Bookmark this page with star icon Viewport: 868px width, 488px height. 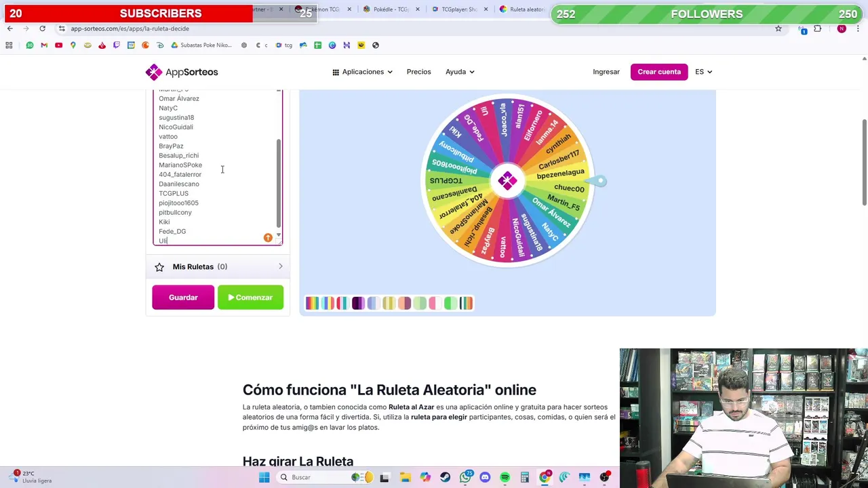click(x=778, y=28)
